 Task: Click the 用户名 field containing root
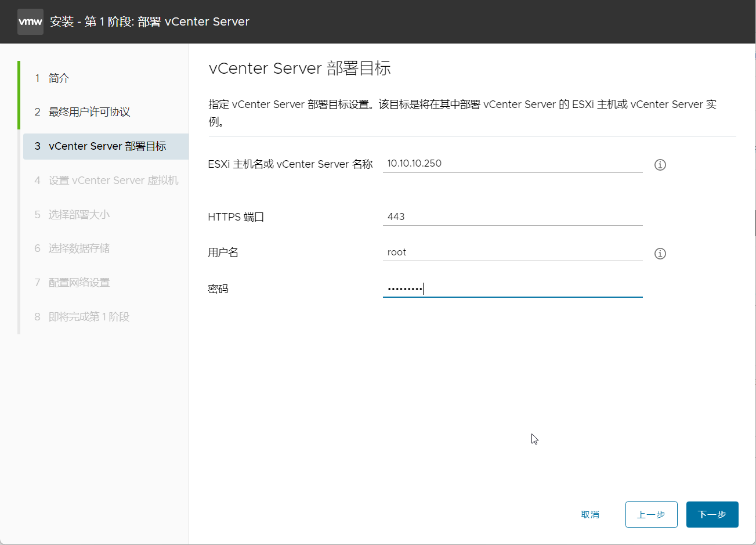point(511,252)
